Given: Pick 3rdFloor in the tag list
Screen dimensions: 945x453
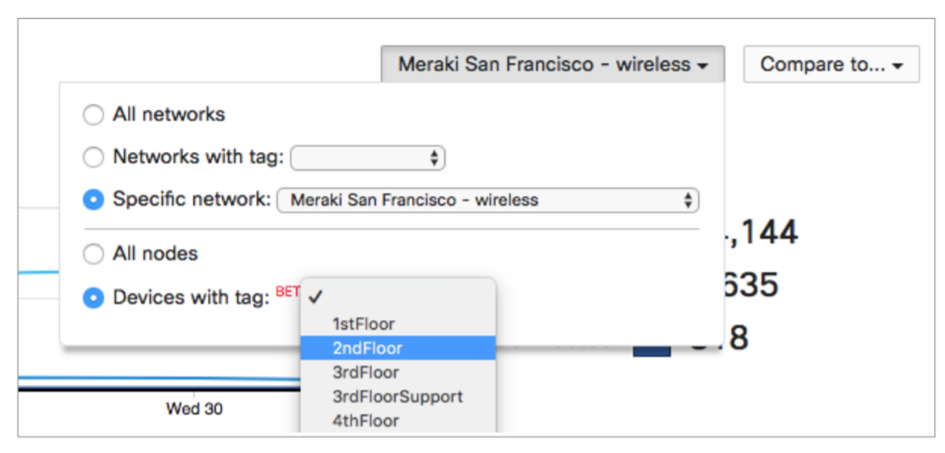Looking at the screenshot, I should [365, 372].
